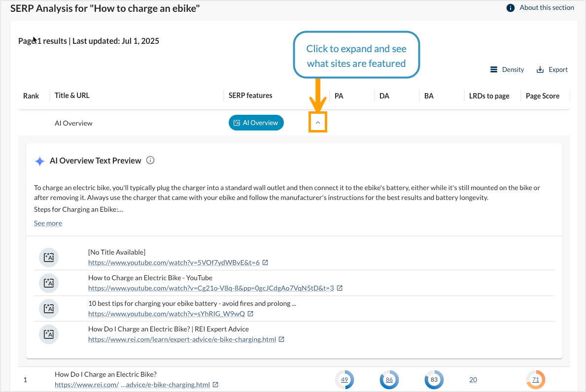
Task: Click the Export download icon
Action: tap(540, 70)
